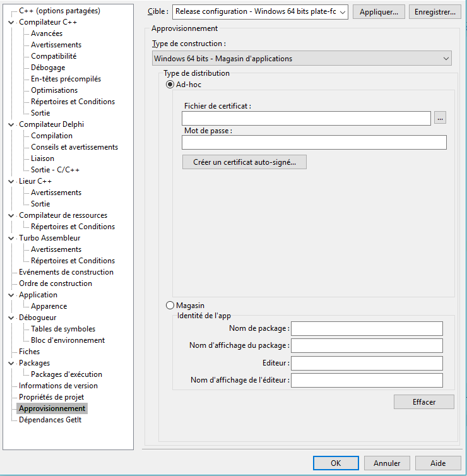Select Avertissements under Lieur C++

click(x=56, y=193)
